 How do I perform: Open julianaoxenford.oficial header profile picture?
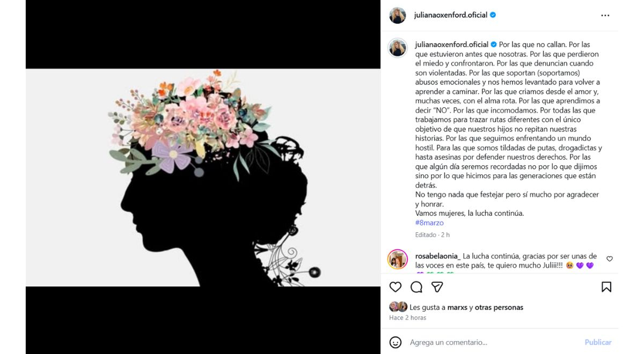(x=398, y=16)
